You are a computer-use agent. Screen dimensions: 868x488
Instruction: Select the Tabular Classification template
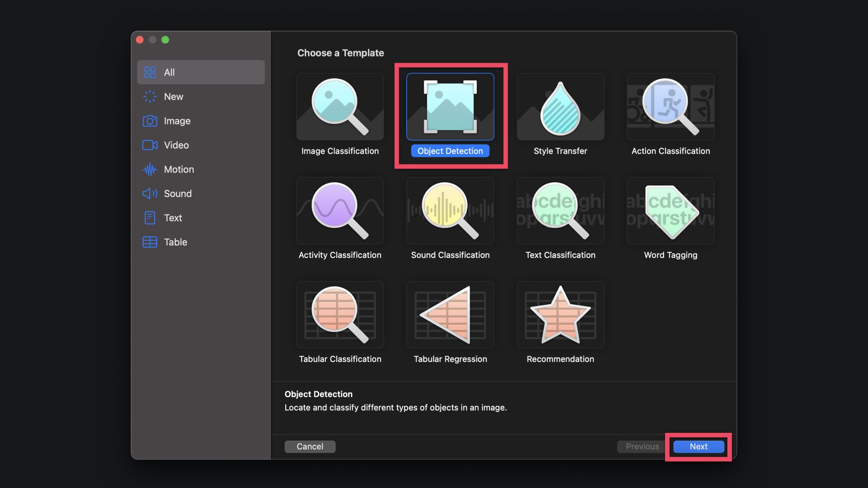coord(340,315)
